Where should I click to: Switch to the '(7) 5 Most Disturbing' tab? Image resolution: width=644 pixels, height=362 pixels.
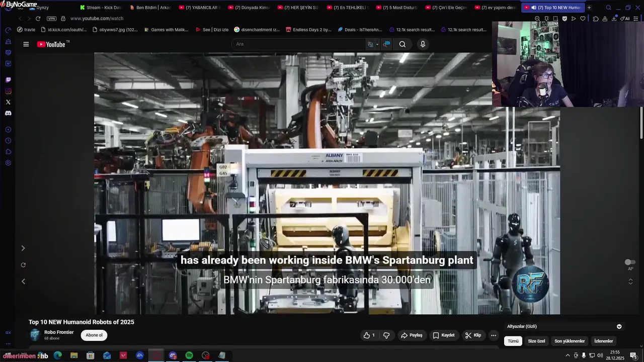point(396,8)
